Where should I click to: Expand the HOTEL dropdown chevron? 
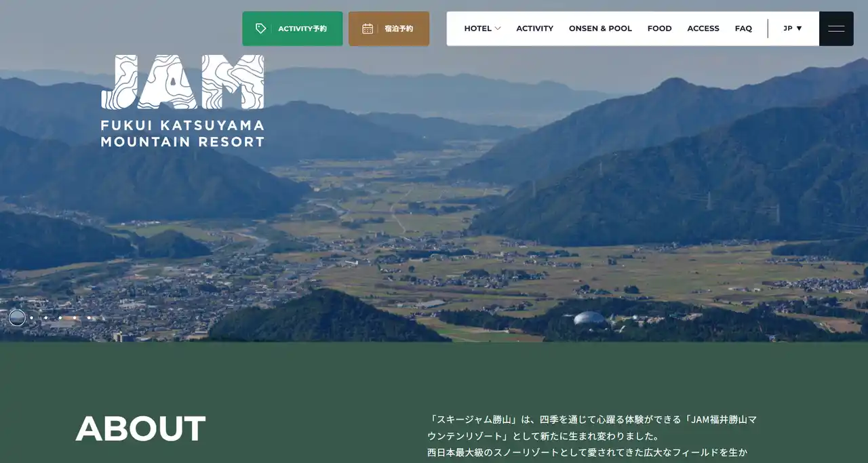coord(498,28)
